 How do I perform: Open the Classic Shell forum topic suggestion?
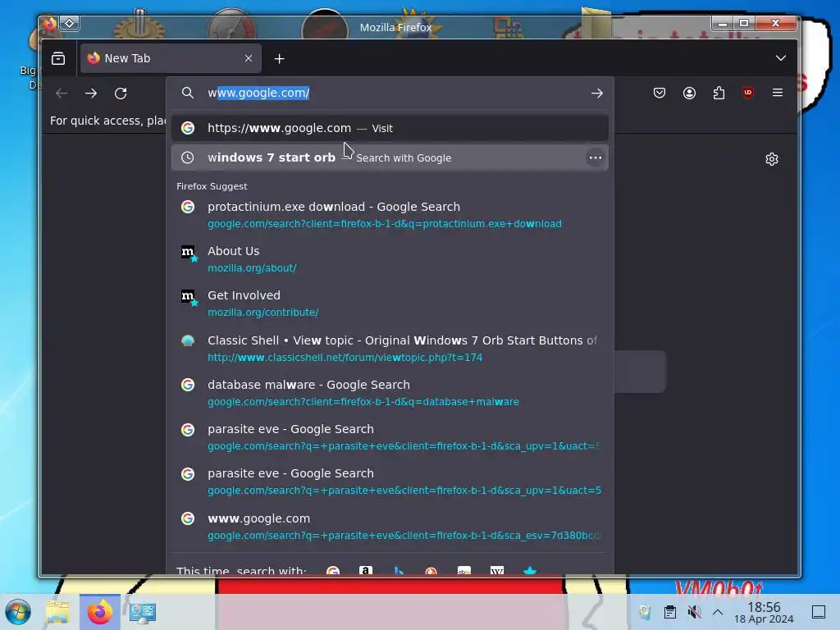(x=390, y=348)
